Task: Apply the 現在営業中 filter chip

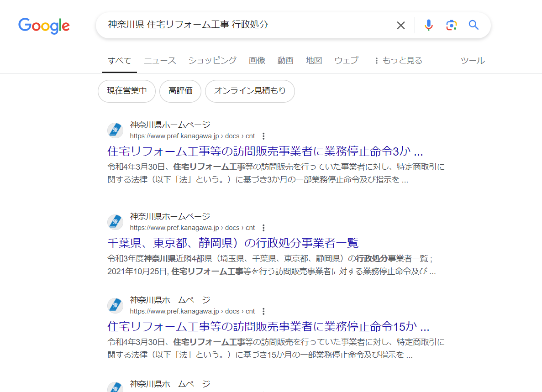Action: (127, 91)
